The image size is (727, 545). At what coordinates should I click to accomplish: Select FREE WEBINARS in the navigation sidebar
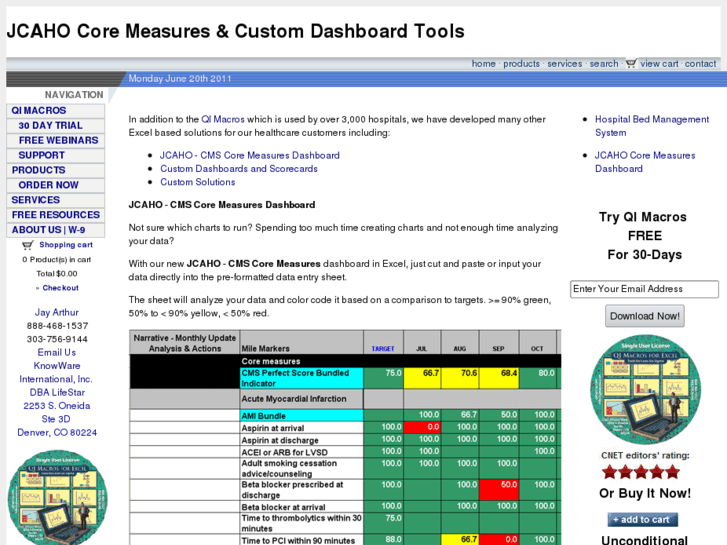coord(56,141)
